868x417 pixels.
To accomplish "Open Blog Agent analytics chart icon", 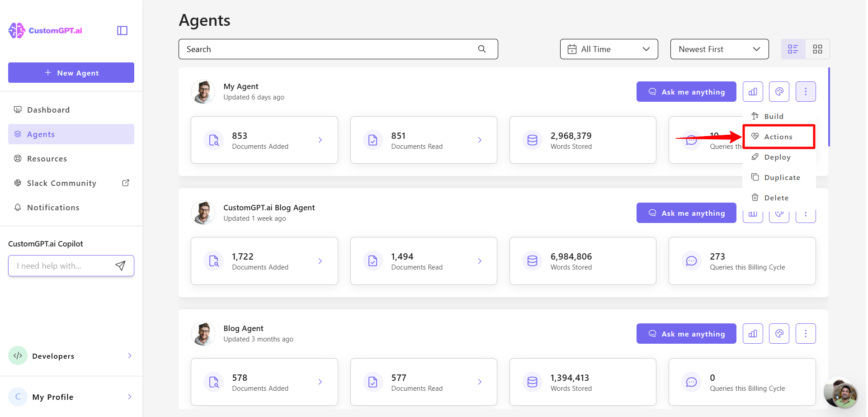I will (753, 333).
